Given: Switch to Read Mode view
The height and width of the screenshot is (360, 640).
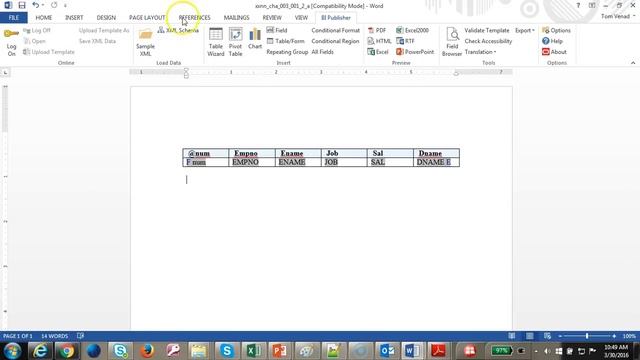Looking at the screenshot, I should [x=511, y=336].
